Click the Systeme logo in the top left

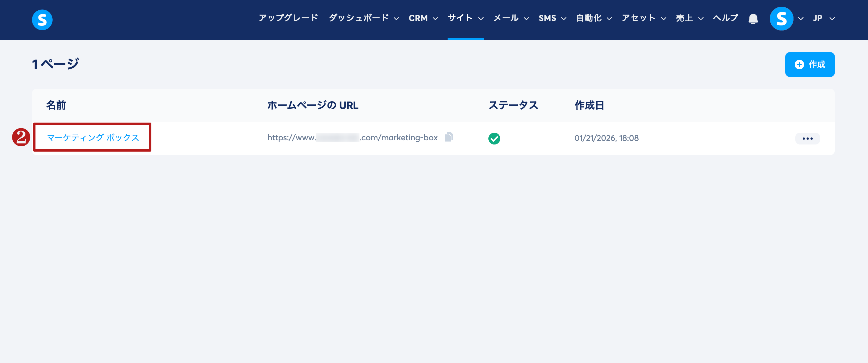pyautogui.click(x=42, y=20)
